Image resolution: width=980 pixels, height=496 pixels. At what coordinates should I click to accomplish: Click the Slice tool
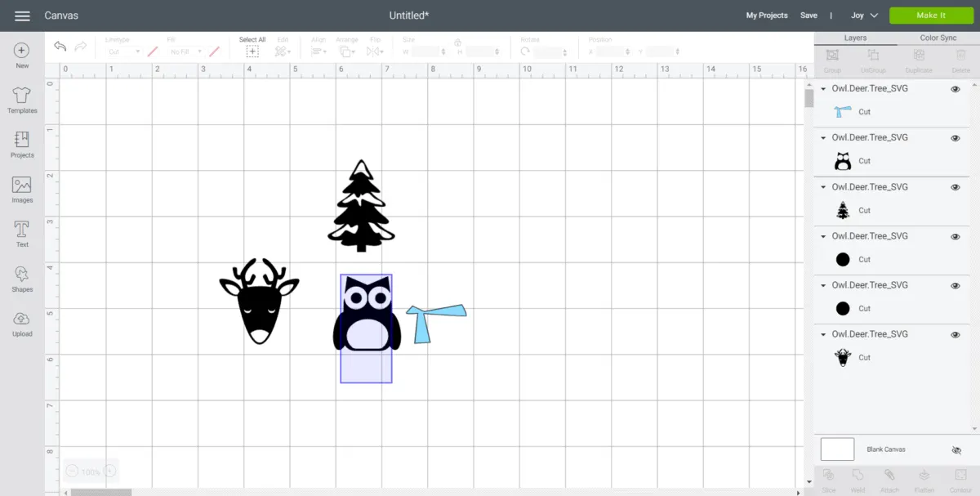[829, 480]
